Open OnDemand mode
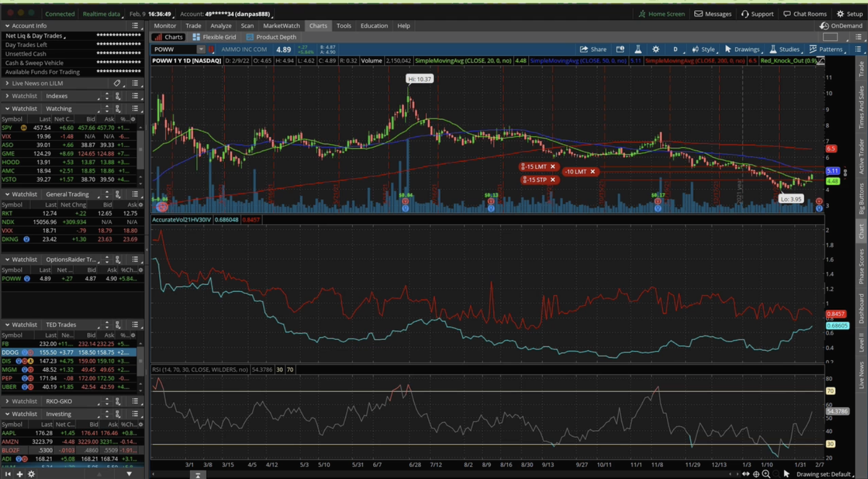 [841, 26]
